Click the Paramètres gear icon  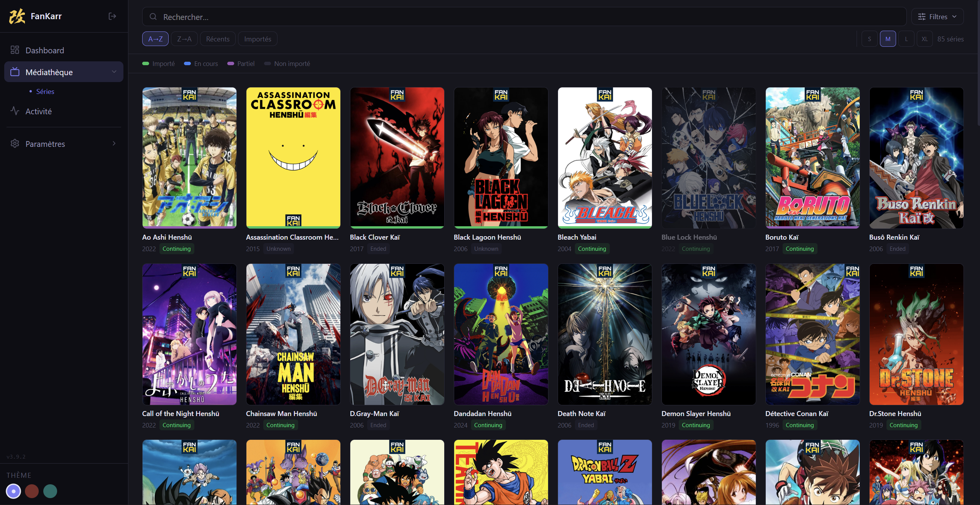pyautogui.click(x=15, y=143)
